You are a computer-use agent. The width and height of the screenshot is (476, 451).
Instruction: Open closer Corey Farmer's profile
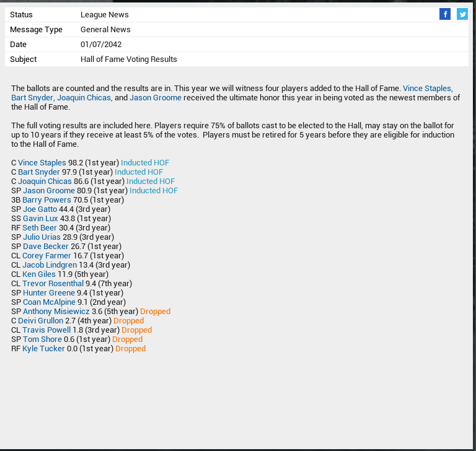(x=46, y=256)
